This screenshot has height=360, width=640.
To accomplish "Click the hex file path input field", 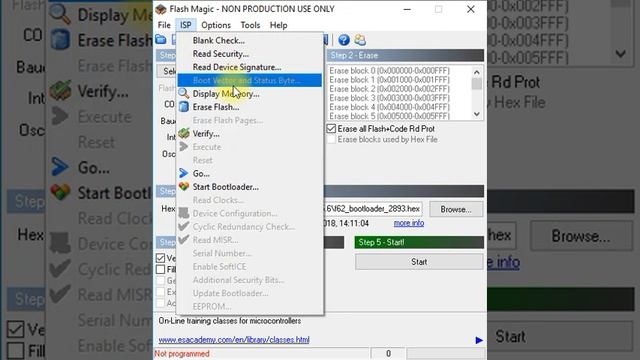I will (373, 209).
